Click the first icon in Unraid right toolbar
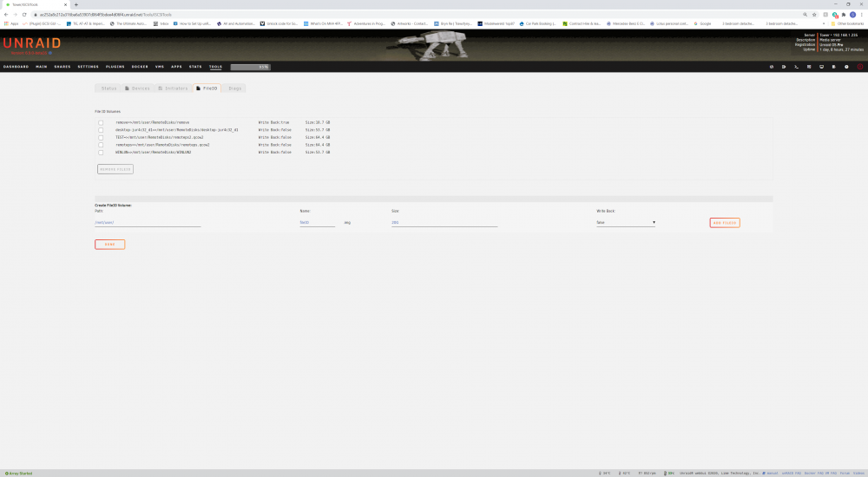Image resolution: width=868 pixels, height=477 pixels. pos(771,67)
